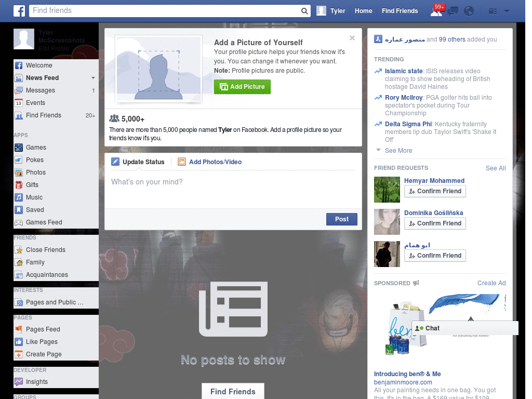The height and width of the screenshot is (399, 532).
Task: Click See All friend requests
Action: [496, 168]
